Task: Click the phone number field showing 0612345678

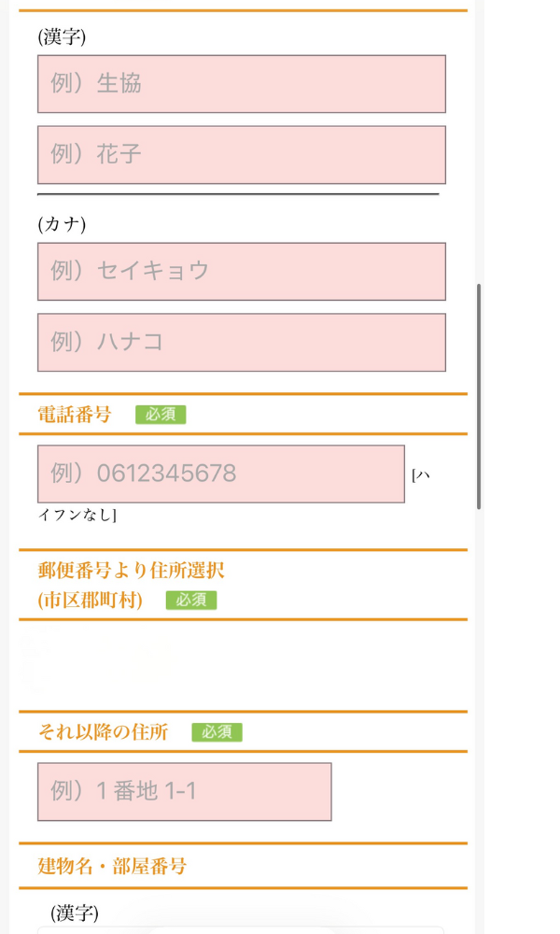Action: click(x=220, y=474)
